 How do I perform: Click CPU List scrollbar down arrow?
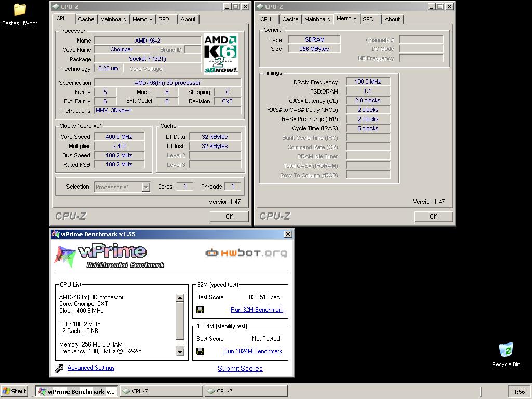point(180,352)
